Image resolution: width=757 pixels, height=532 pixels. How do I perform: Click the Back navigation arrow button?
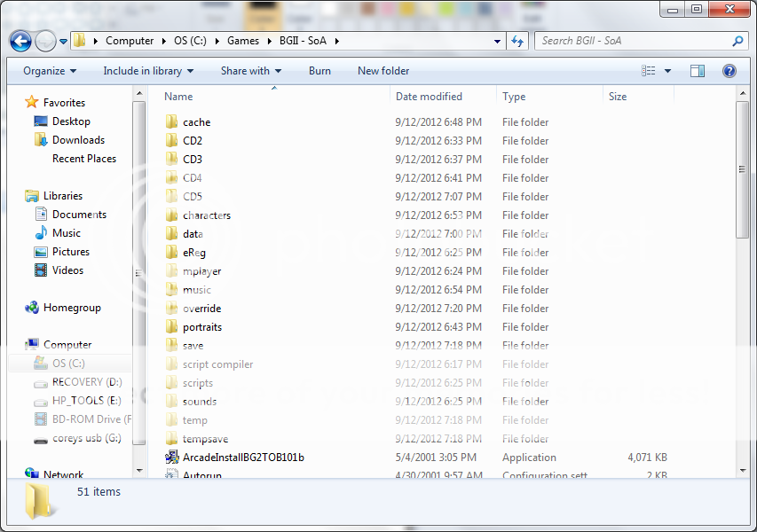point(20,41)
